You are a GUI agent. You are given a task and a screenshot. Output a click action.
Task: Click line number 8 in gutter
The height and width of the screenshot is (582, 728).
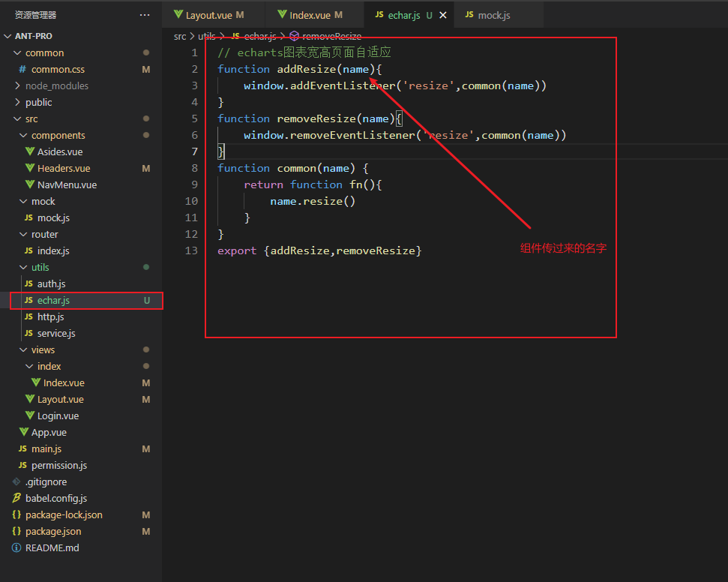coord(194,168)
